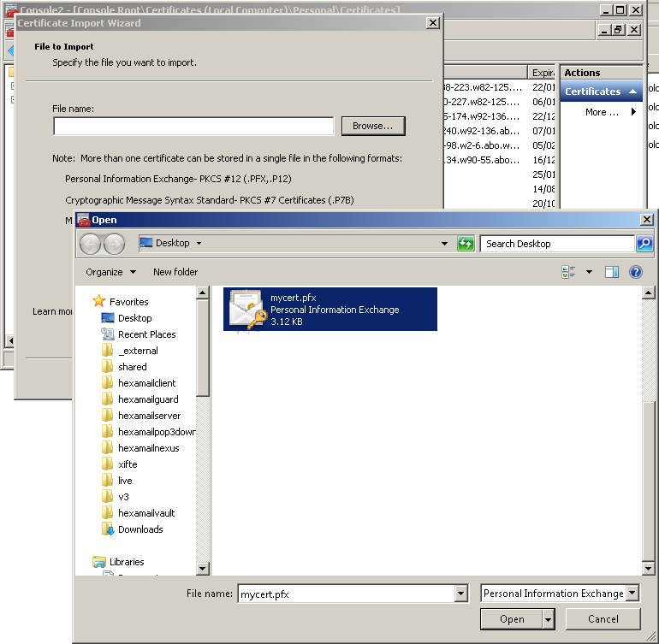Cancel the Open file dialog
This screenshot has width=659, height=644.
point(603,619)
